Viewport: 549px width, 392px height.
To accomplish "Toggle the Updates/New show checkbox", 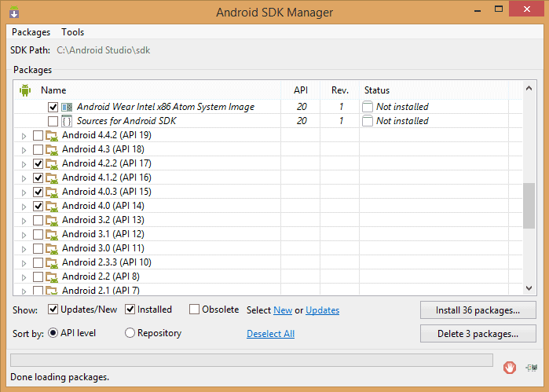I will pos(53,310).
